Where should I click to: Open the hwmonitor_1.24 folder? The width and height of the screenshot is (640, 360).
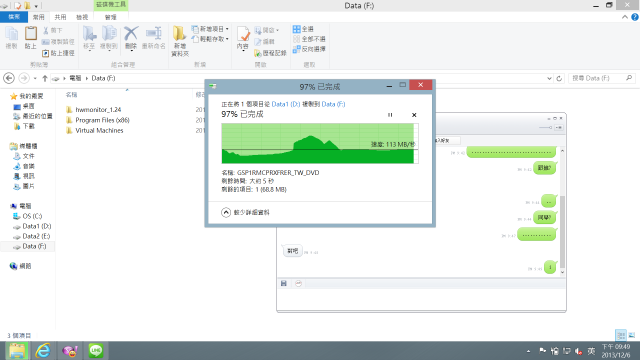point(98,110)
